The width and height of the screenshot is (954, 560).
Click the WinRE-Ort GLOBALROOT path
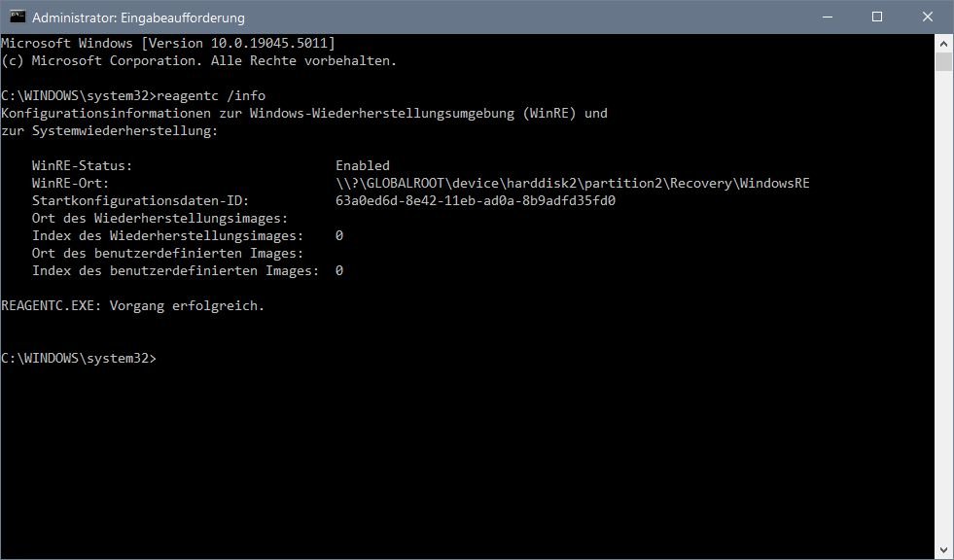[573, 183]
